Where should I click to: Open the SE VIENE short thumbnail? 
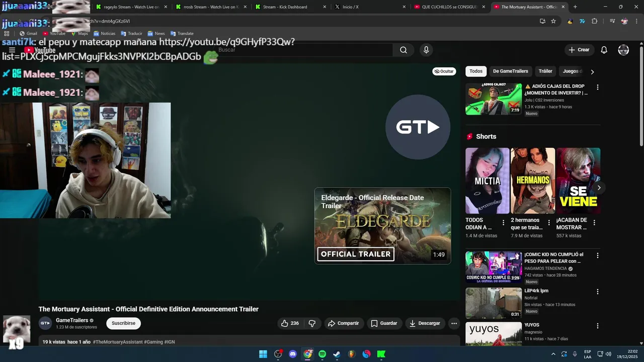[x=578, y=180]
